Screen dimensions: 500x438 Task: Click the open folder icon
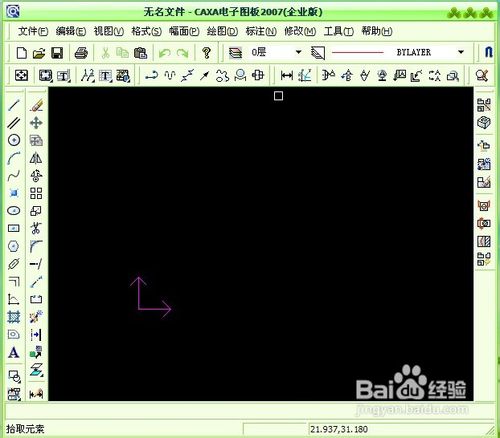39,53
